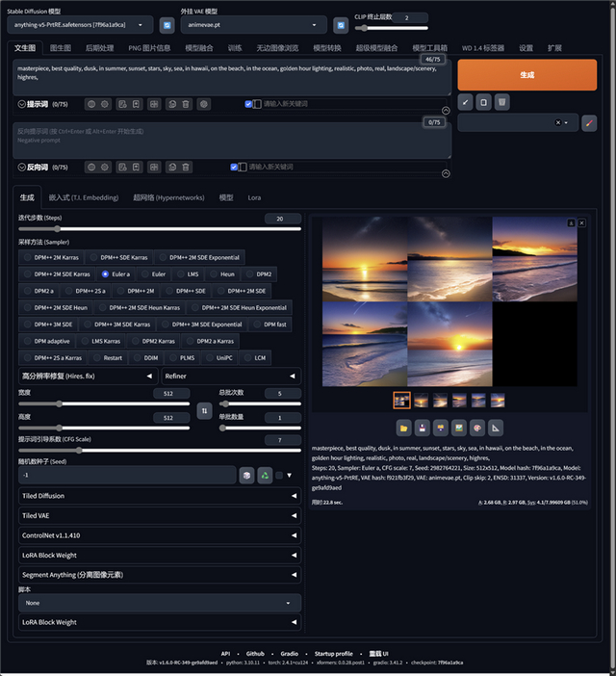Send the image to inpaint with the palette icon
The image size is (616, 676).
pos(477,428)
